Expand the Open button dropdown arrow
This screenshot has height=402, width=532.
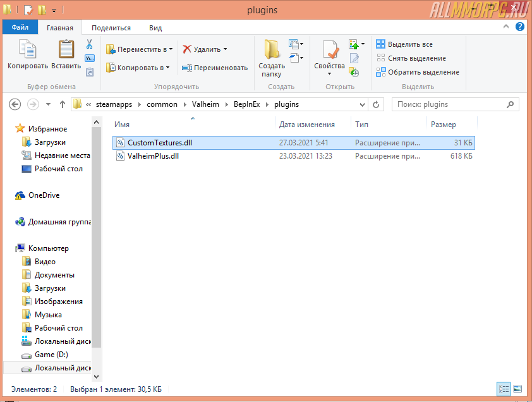363,44
